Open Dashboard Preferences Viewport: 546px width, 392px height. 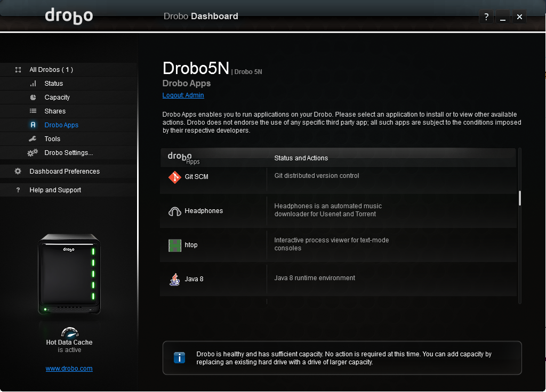pos(65,171)
